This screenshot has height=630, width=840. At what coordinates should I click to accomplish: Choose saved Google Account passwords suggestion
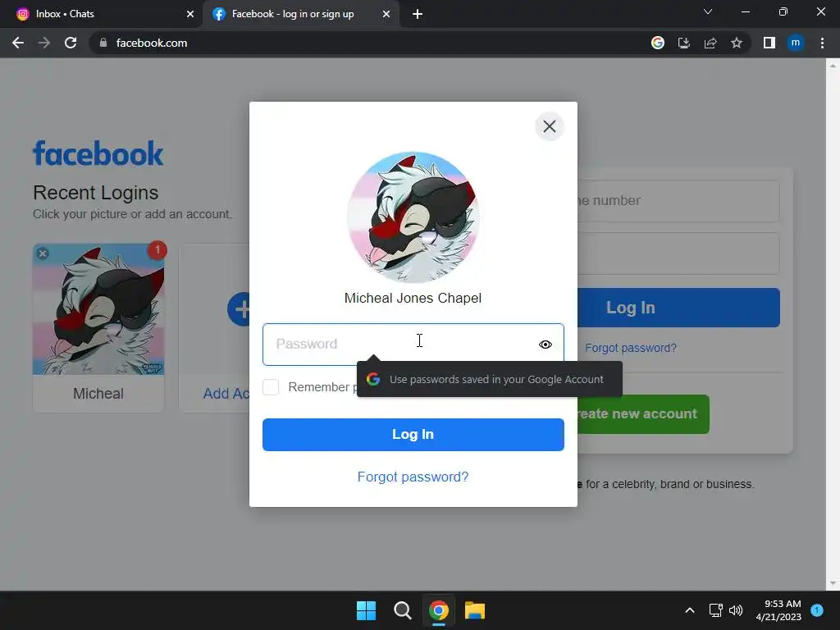click(x=490, y=379)
